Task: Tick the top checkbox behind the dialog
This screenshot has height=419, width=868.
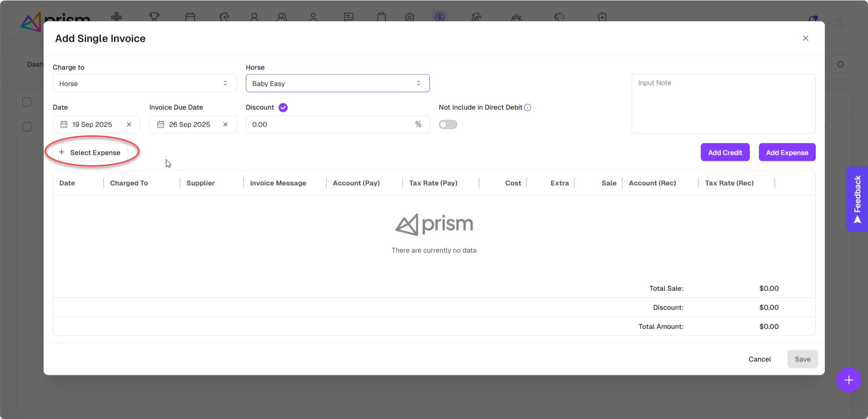Action: pos(27,102)
